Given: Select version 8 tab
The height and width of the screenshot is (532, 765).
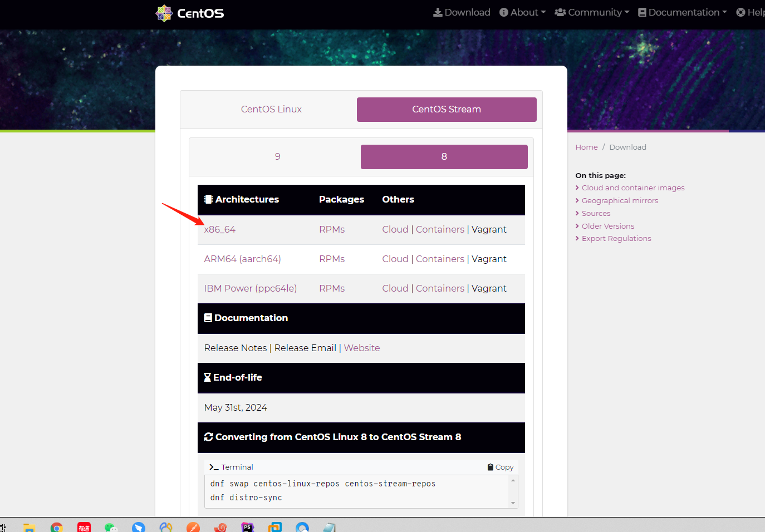Looking at the screenshot, I should click(444, 156).
